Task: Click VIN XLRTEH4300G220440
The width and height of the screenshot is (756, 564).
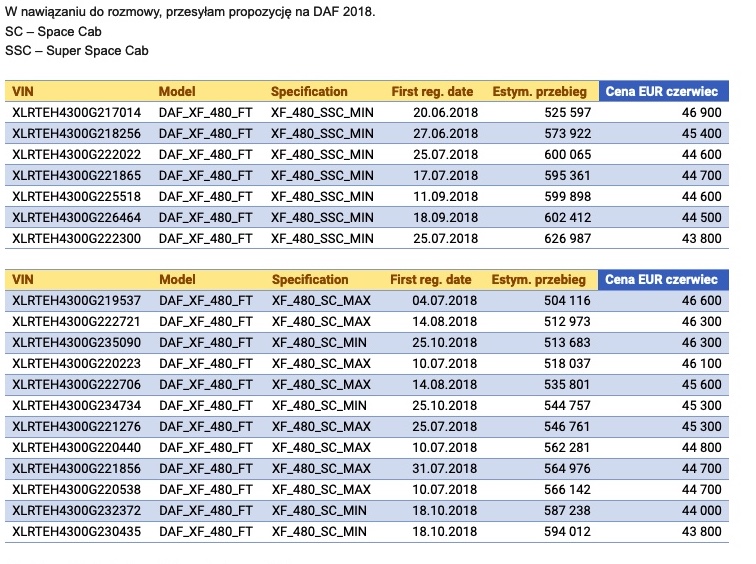Action: [77, 448]
